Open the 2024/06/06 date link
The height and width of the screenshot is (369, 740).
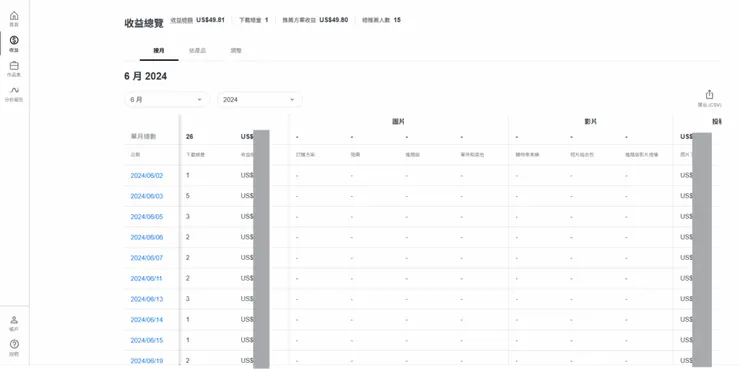(x=147, y=237)
